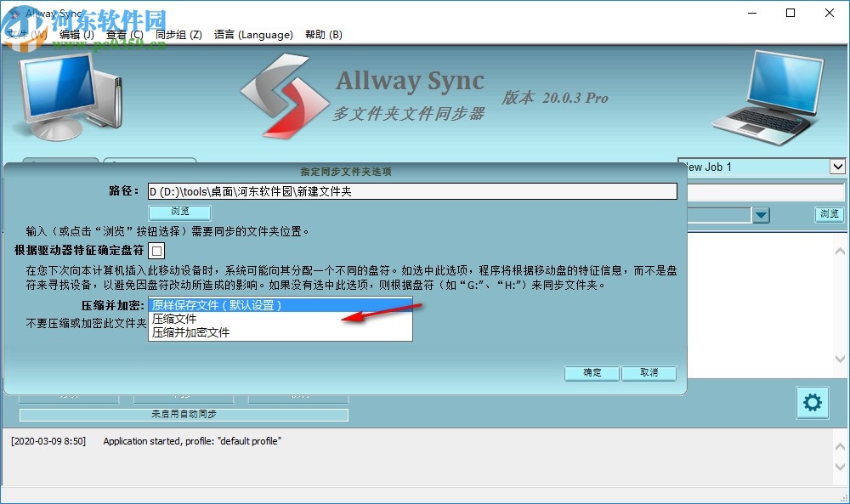Open the 编辑 menu

coord(75,35)
